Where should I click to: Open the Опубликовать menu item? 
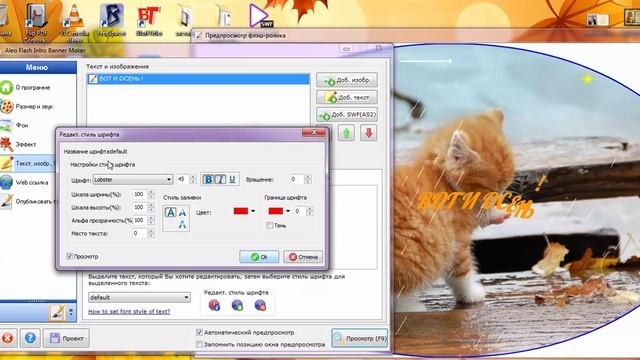click(35, 201)
